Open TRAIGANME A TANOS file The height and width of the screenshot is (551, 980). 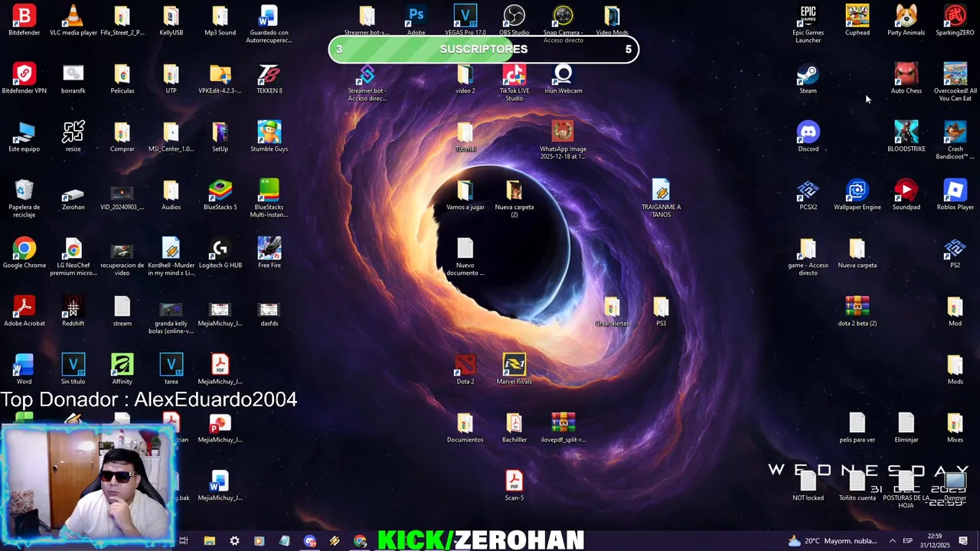(x=661, y=199)
